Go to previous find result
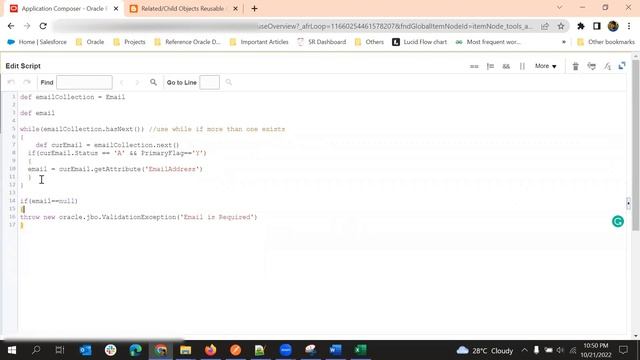The height and width of the screenshot is (360, 640). (x=122, y=82)
